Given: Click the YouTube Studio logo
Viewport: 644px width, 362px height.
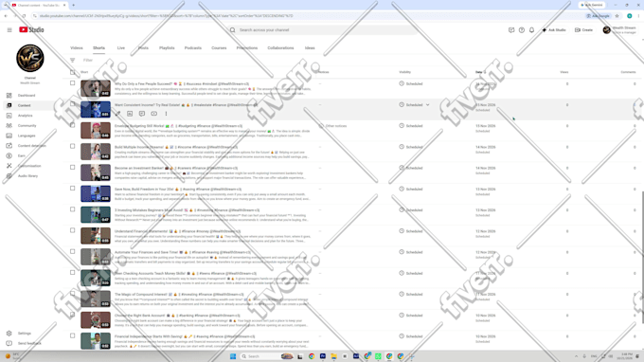Looking at the screenshot, I should tap(31, 30).
